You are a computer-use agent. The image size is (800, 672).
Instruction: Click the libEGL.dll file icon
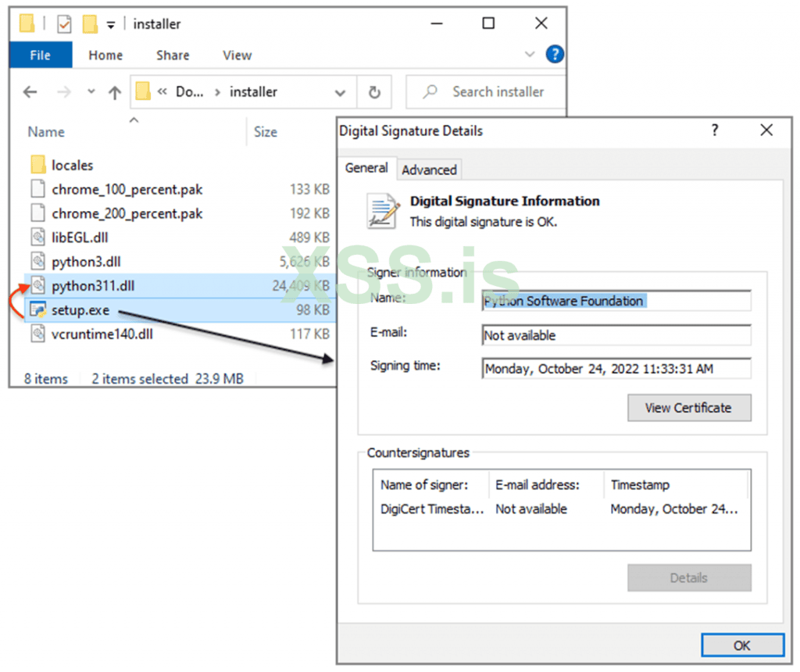click(37, 237)
